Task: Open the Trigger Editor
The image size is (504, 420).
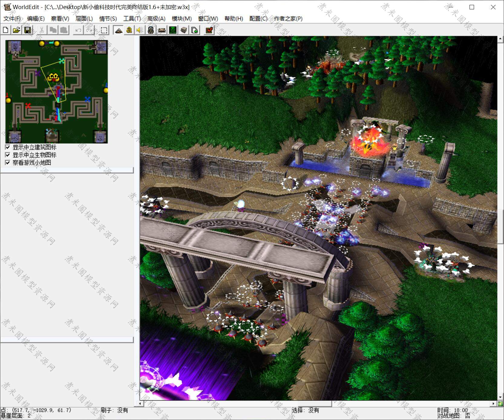Action: 129,30
